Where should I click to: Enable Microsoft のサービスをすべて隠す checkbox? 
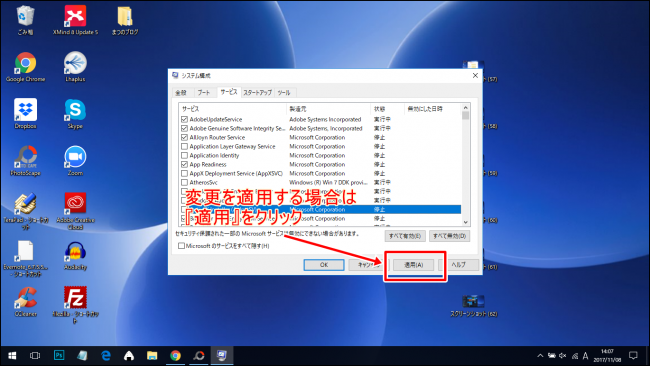[x=181, y=246]
